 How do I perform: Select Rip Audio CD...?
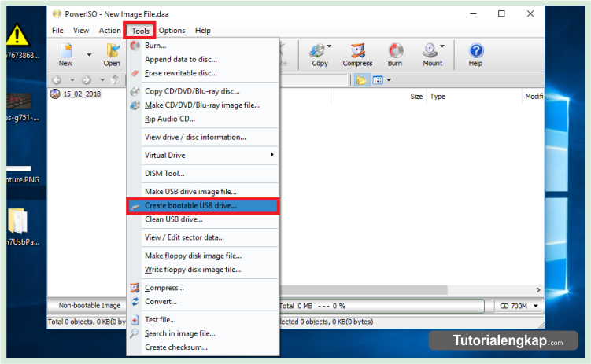(203, 119)
